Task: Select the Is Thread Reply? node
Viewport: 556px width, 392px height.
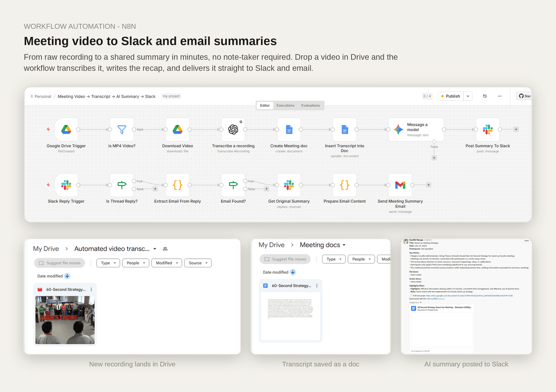Action: tap(122, 185)
